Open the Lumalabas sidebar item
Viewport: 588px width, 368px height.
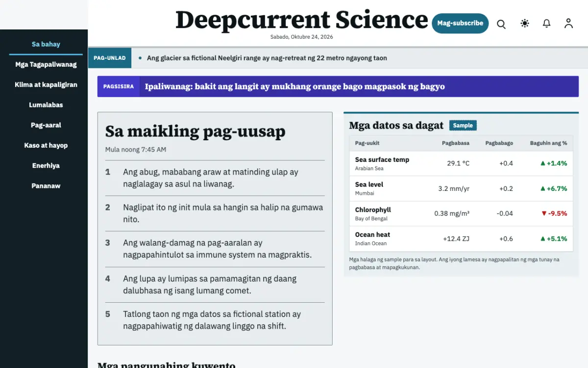[46, 105]
